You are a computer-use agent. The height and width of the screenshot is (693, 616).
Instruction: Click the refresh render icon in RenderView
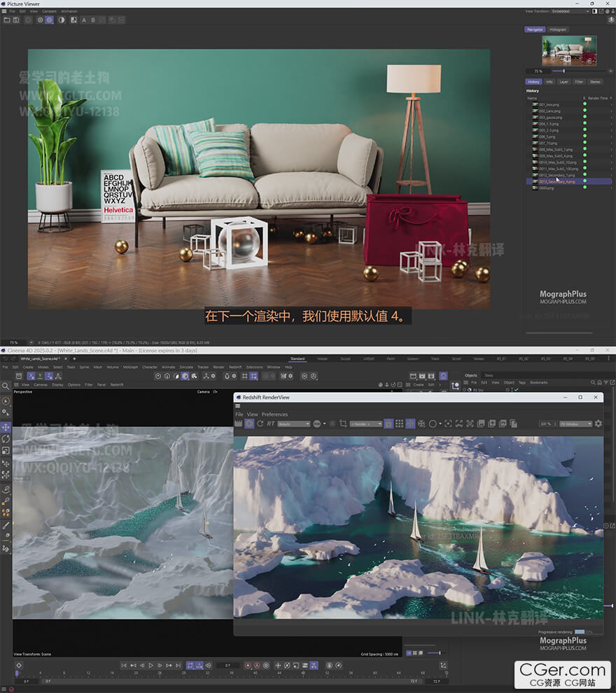click(x=260, y=423)
